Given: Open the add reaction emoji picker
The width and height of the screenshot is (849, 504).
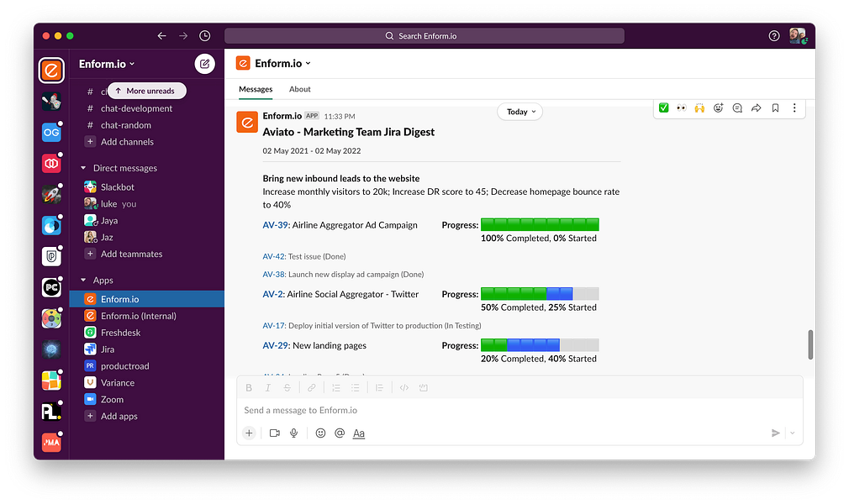Looking at the screenshot, I should pyautogui.click(x=718, y=108).
